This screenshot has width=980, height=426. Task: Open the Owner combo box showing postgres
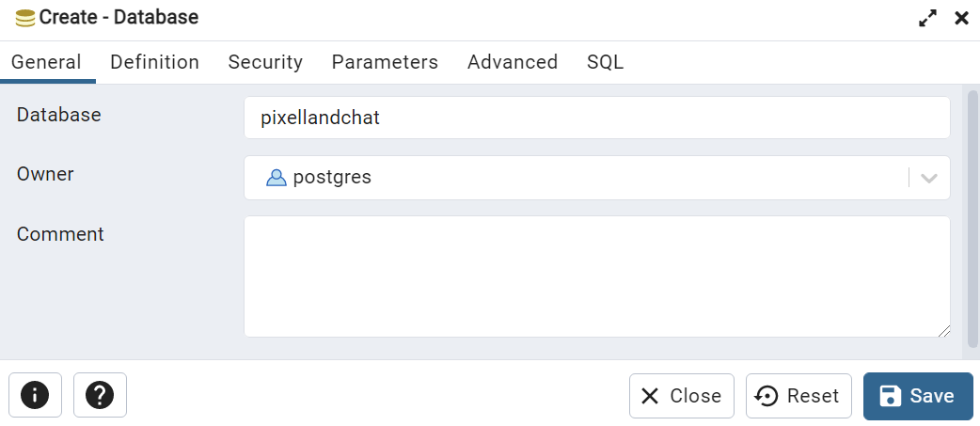(597, 178)
